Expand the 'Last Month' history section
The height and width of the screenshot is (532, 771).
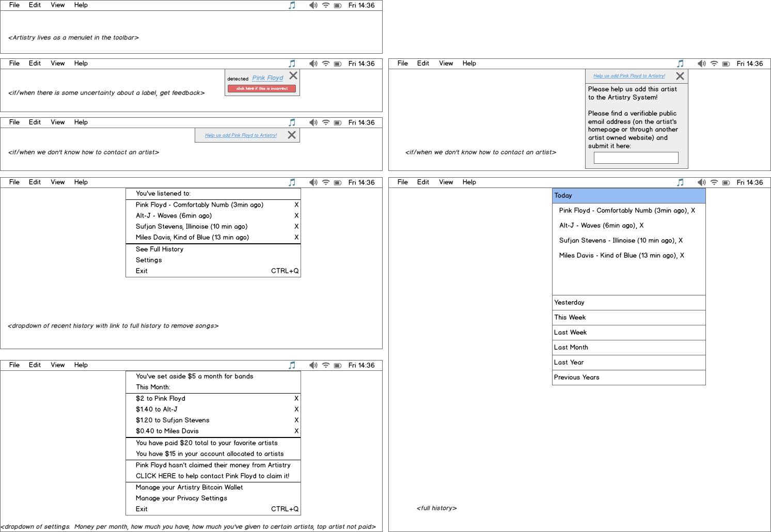[x=629, y=348]
